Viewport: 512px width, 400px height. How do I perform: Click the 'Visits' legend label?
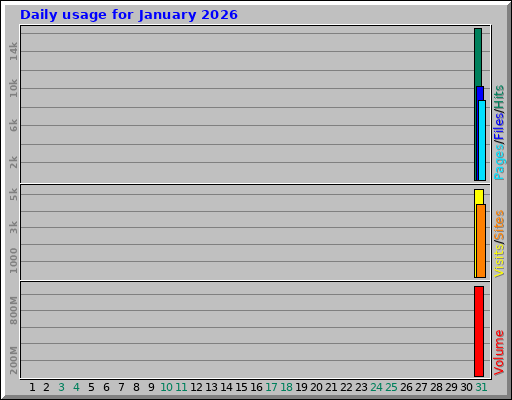[x=499, y=261]
